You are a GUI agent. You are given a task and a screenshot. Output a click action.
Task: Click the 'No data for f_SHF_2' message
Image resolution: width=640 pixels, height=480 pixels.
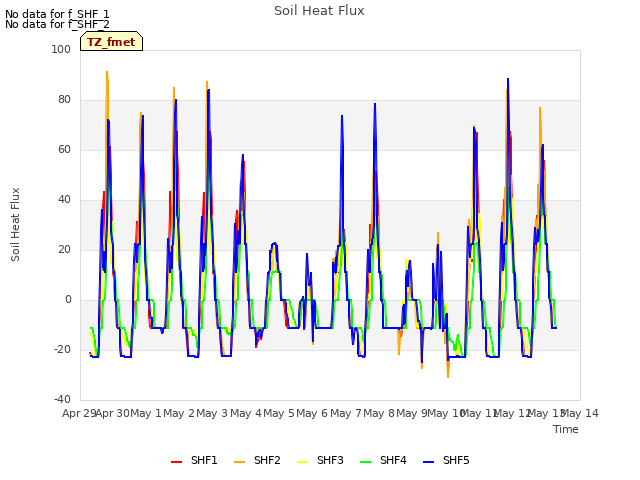click(x=57, y=24)
